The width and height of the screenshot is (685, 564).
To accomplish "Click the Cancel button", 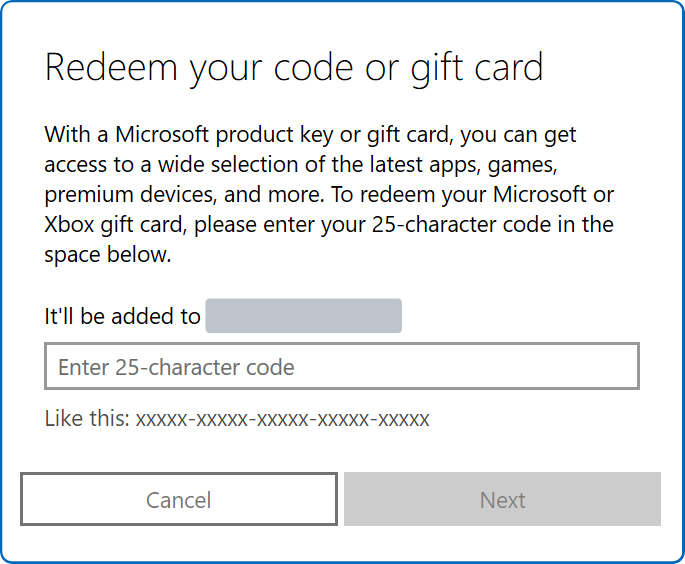I will tap(179, 499).
